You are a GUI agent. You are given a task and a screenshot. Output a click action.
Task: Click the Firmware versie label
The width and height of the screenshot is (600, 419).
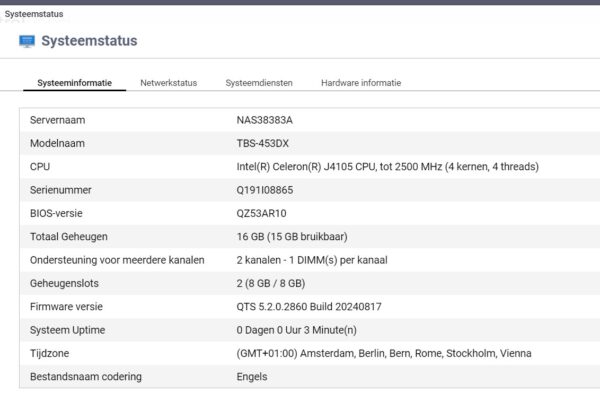[66, 307]
